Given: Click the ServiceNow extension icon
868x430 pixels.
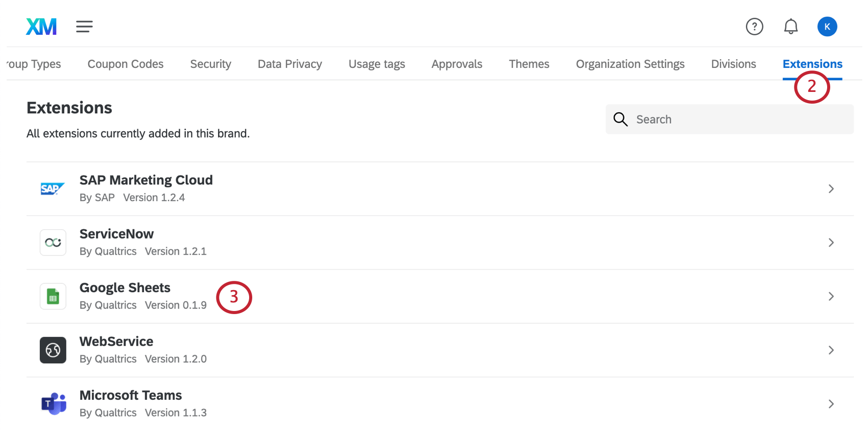Looking at the screenshot, I should click(x=53, y=242).
